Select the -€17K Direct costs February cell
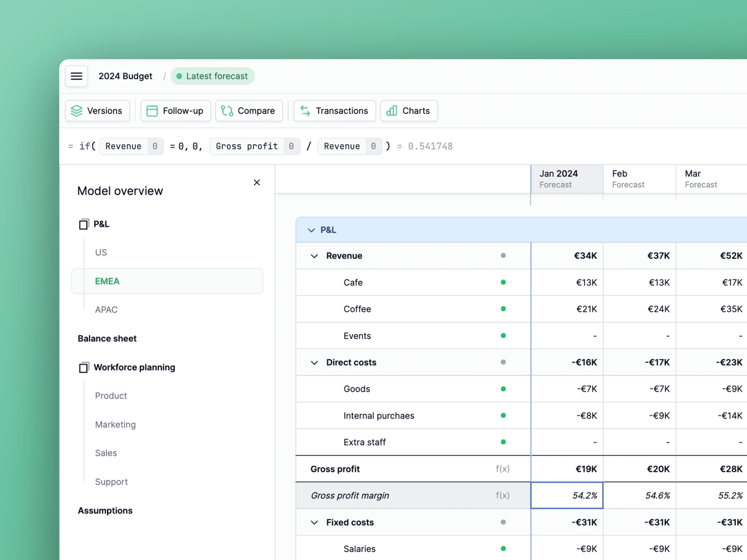This screenshot has width=747, height=560. coord(640,362)
